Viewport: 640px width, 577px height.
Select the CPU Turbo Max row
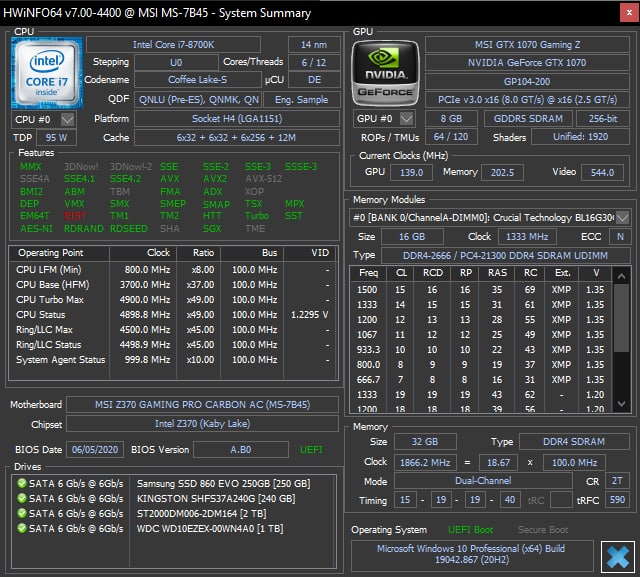[x=173, y=300]
